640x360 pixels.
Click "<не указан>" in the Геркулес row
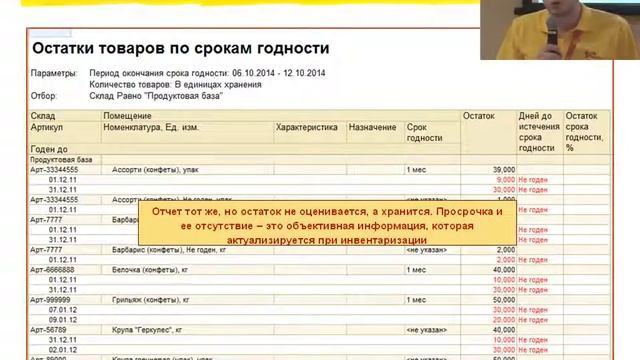427,330
